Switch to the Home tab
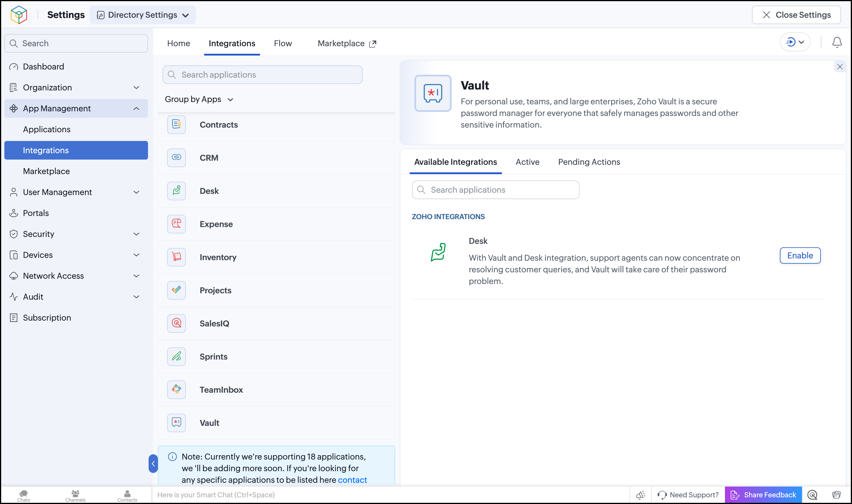Viewport: 852px width, 504px height. pyautogui.click(x=179, y=44)
